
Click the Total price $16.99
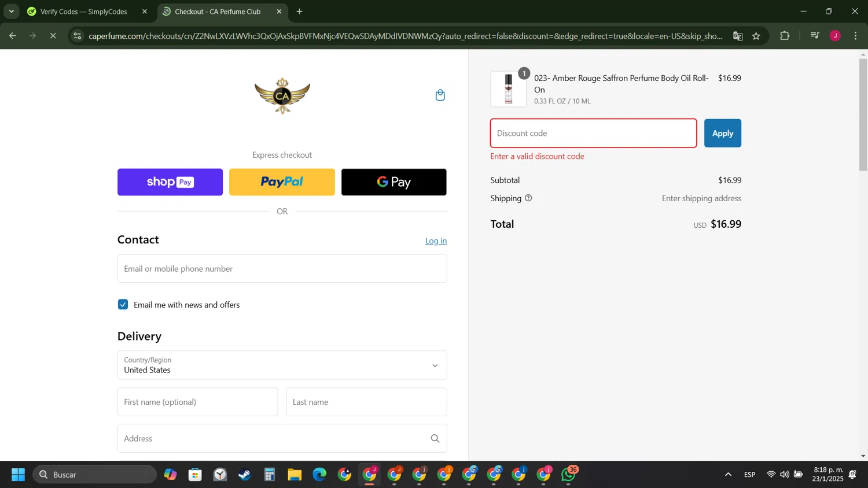726,224
